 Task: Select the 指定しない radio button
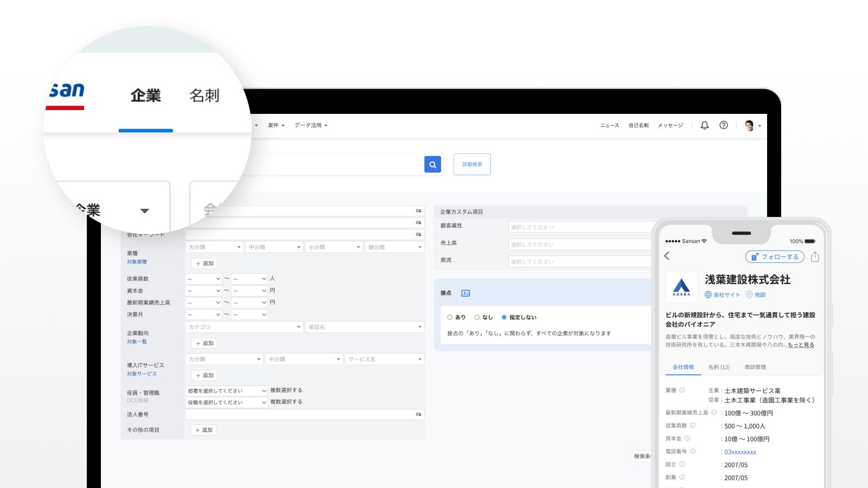(x=504, y=318)
